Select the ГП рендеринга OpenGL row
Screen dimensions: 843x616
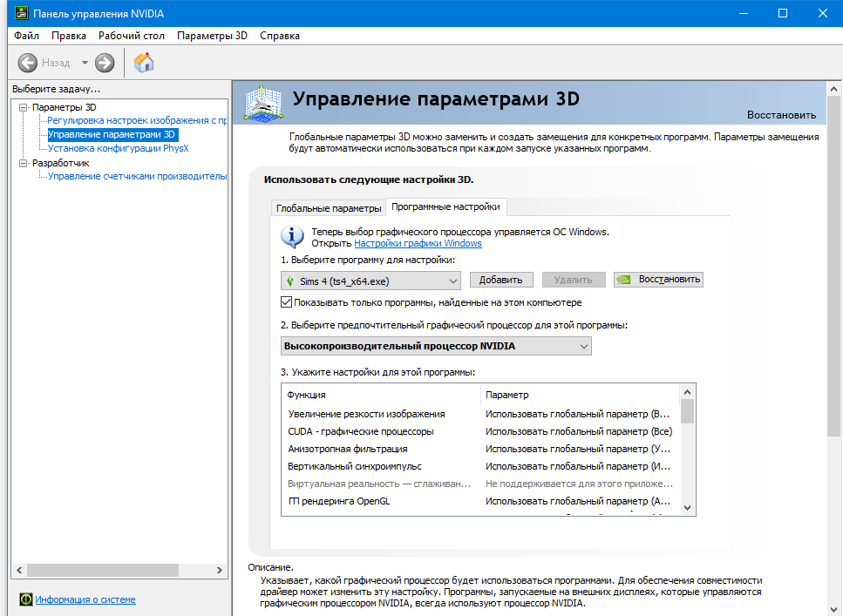[479, 501]
